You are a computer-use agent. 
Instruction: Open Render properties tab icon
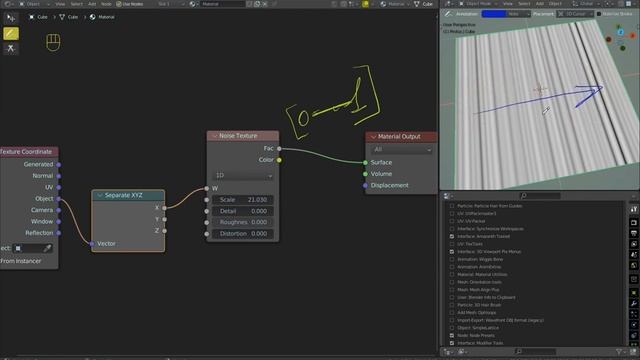[633, 223]
